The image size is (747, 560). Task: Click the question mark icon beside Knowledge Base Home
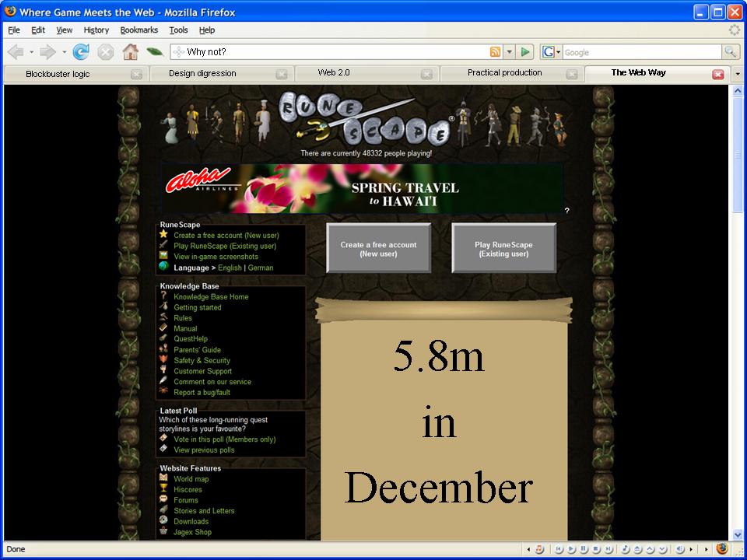pos(163,296)
